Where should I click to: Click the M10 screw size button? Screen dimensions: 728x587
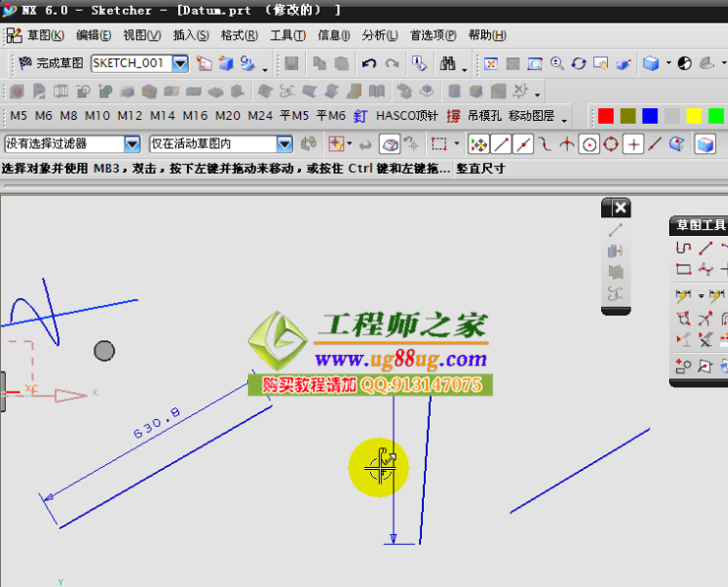tap(97, 116)
